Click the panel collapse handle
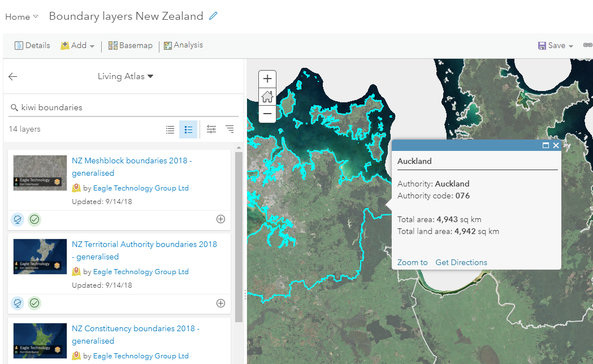Viewport: 593px width, 364px height. coord(245,294)
